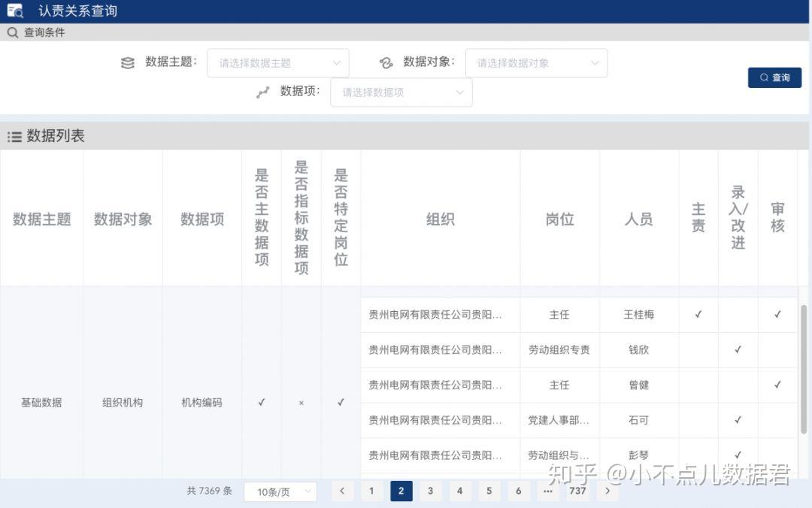
Task: Open the 数据对象 dropdown
Action: (537, 62)
